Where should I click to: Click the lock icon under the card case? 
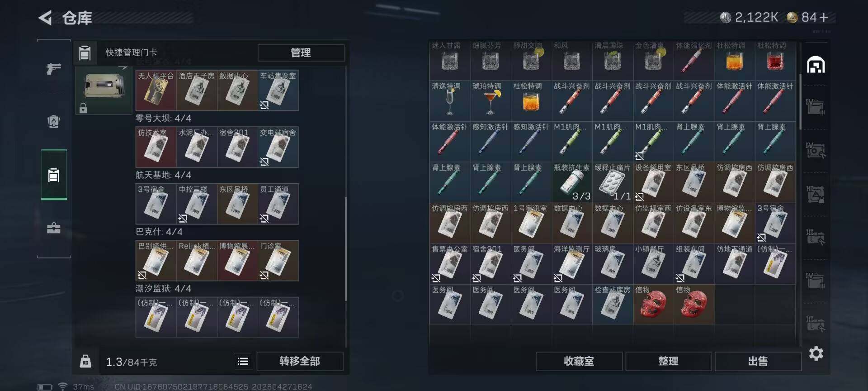click(83, 108)
